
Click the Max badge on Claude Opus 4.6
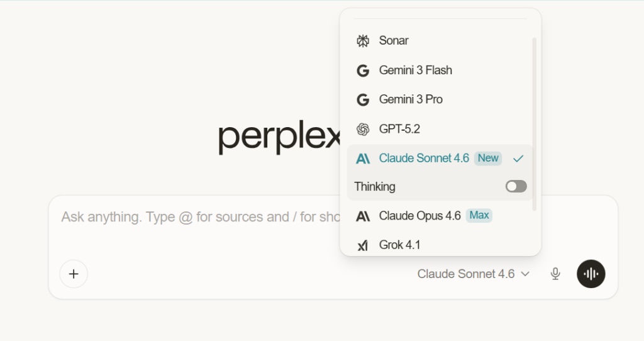coord(479,216)
